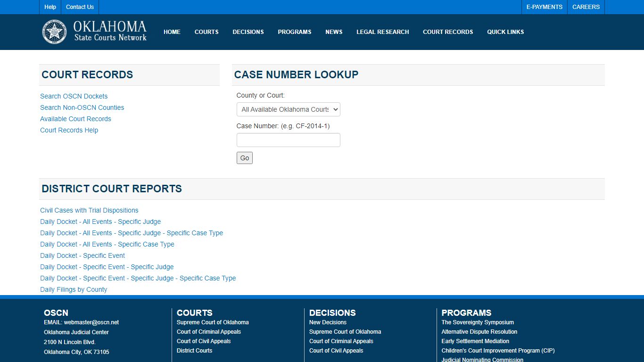Image resolution: width=644 pixels, height=362 pixels.
Task: Open the Courts navigation menu
Action: [x=206, y=32]
